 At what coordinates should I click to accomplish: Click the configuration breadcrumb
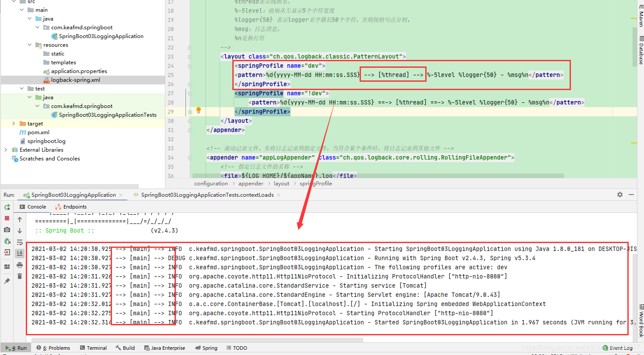coord(211,184)
